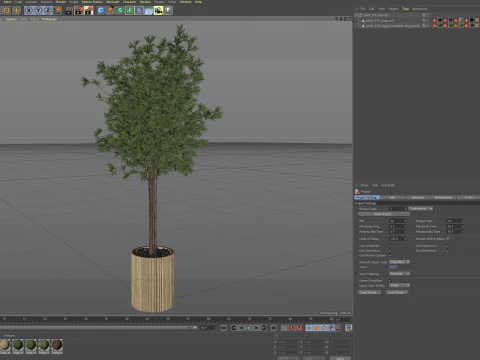Click the Floor environment icon
480x360 pixels.
(149, 11)
